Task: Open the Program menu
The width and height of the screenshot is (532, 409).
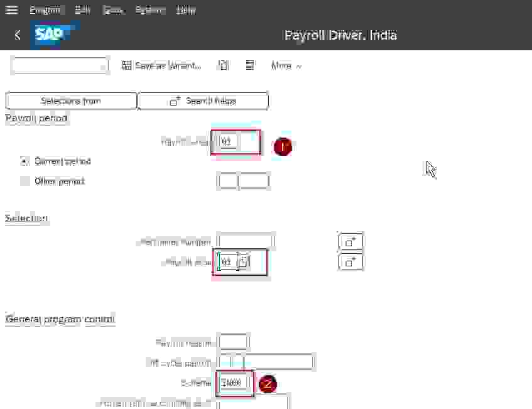Action: point(45,9)
